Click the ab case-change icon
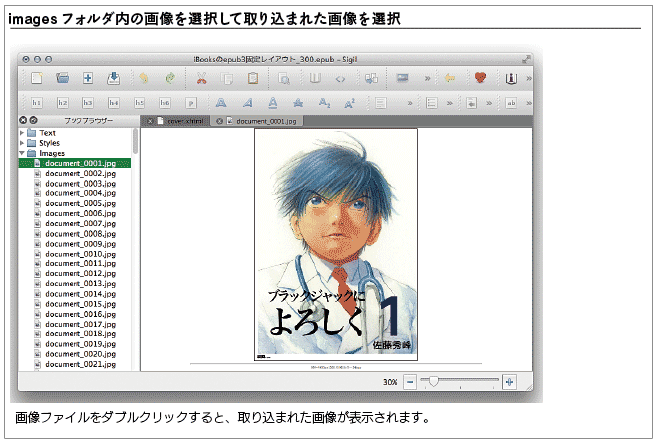The width and height of the screenshot is (656, 442). pyautogui.click(x=511, y=103)
